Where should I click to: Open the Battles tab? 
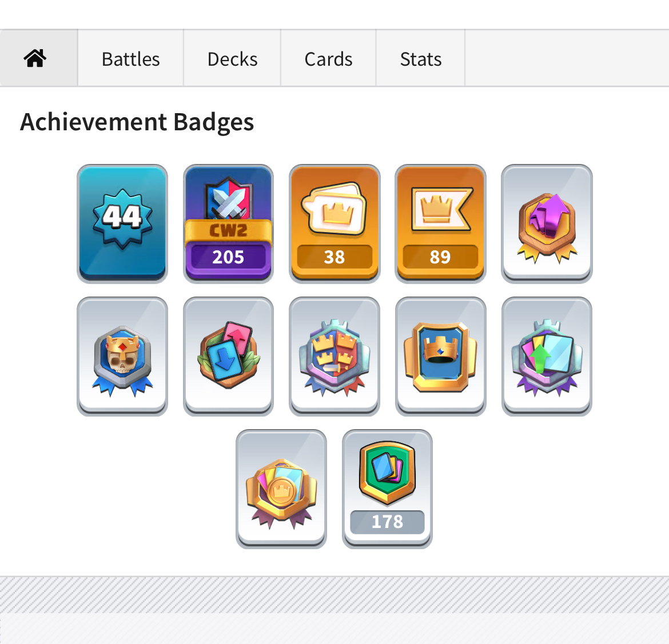[130, 58]
